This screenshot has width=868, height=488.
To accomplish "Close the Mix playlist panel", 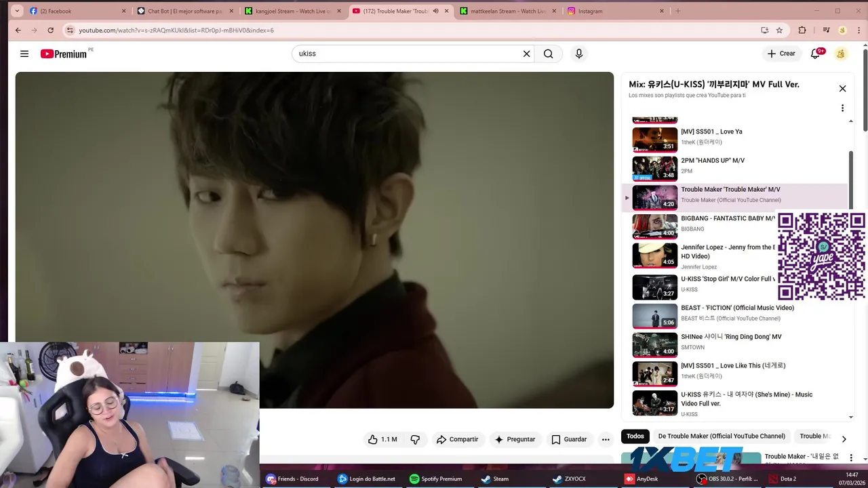I will point(842,89).
